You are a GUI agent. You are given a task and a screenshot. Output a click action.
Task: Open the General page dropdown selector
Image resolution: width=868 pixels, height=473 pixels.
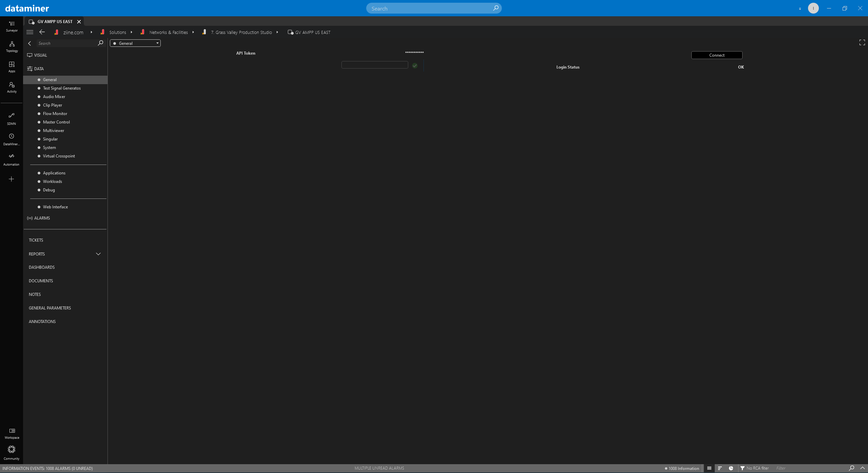click(x=135, y=43)
